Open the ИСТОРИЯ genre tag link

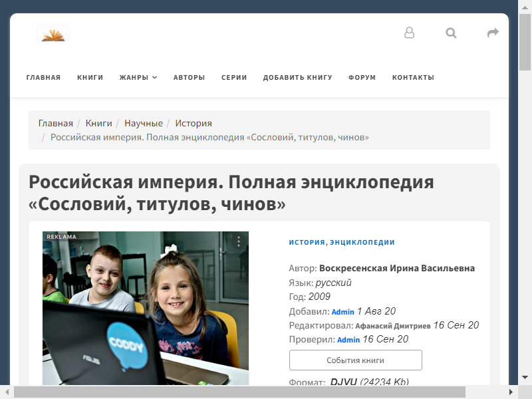307,242
